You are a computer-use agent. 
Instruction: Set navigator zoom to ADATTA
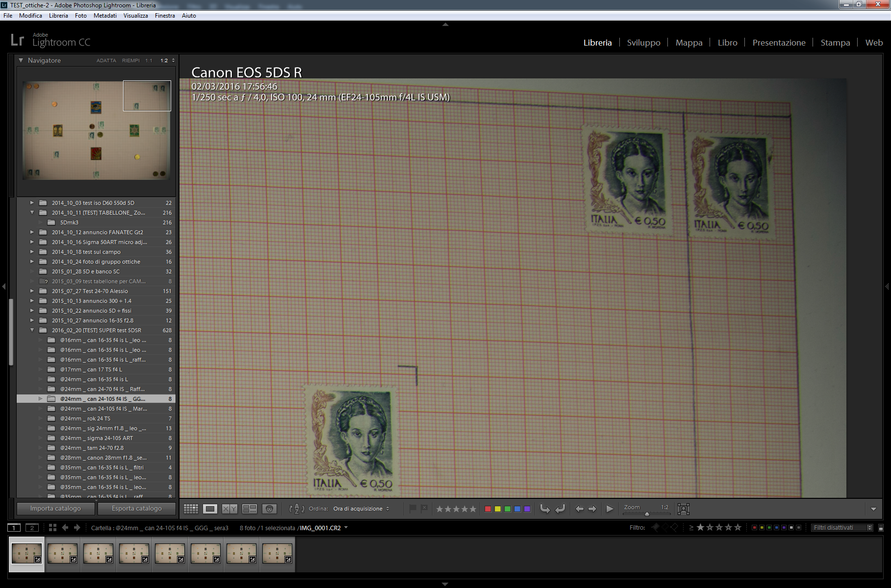tap(106, 61)
